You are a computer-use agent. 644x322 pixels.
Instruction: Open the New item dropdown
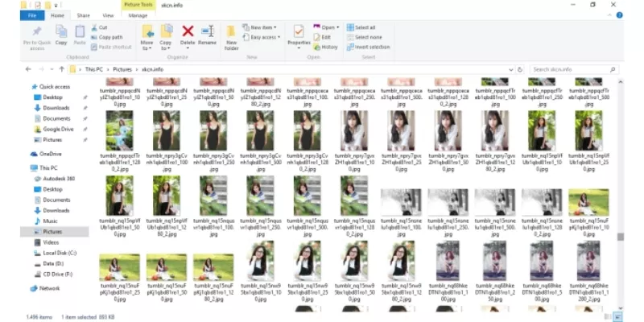click(x=260, y=27)
